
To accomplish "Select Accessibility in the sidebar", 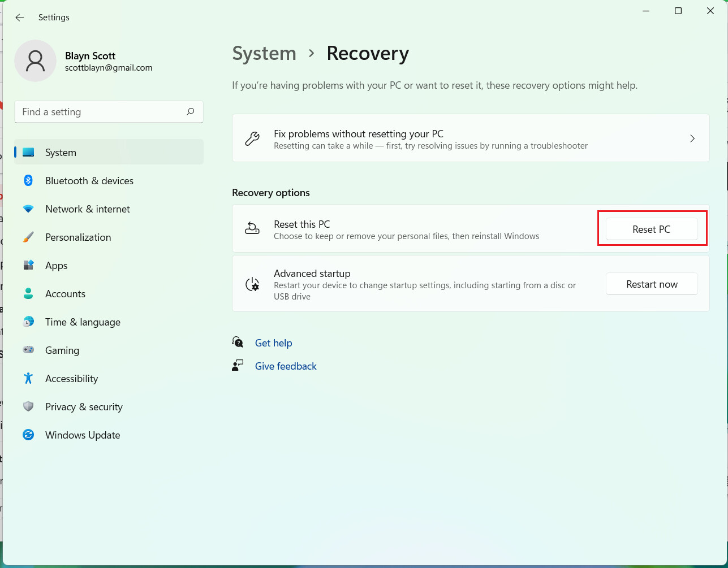I will [x=109, y=378].
